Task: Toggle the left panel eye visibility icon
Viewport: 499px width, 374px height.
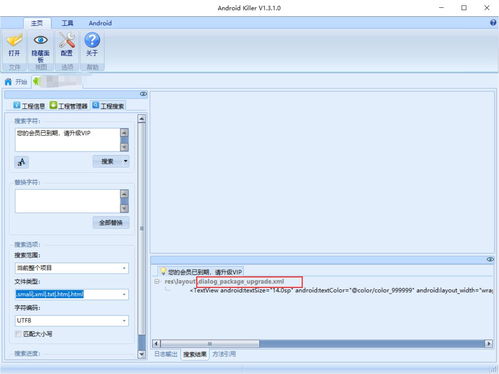Action: coord(143,94)
